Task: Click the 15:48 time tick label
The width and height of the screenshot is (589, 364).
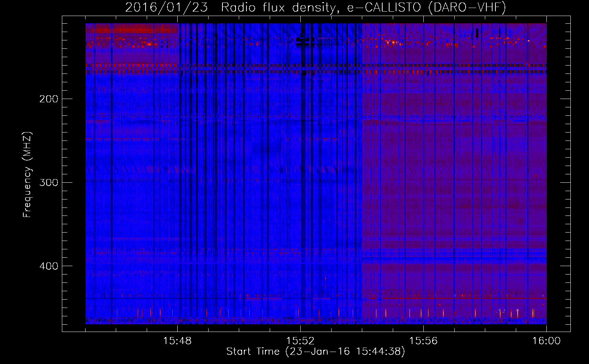Action: click(177, 341)
